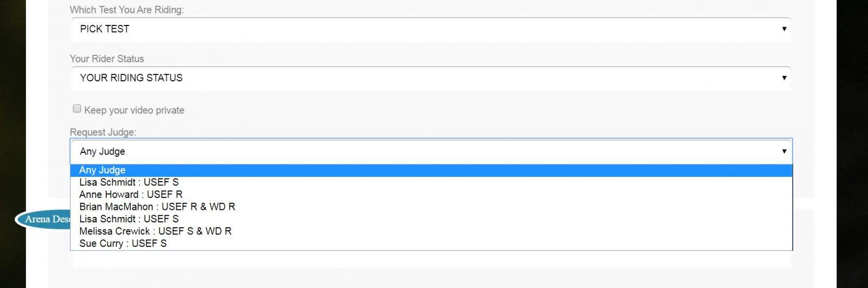Select Brian MacMahon : USEF R & WD R
This screenshot has height=288, width=868.
click(x=157, y=207)
